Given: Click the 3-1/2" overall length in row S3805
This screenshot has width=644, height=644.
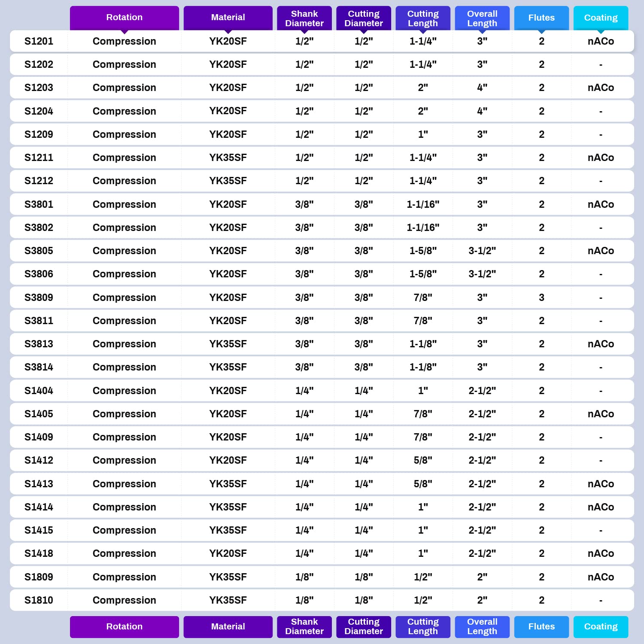Looking at the screenshot, I should pyautogui.click(x=482, y=251).
